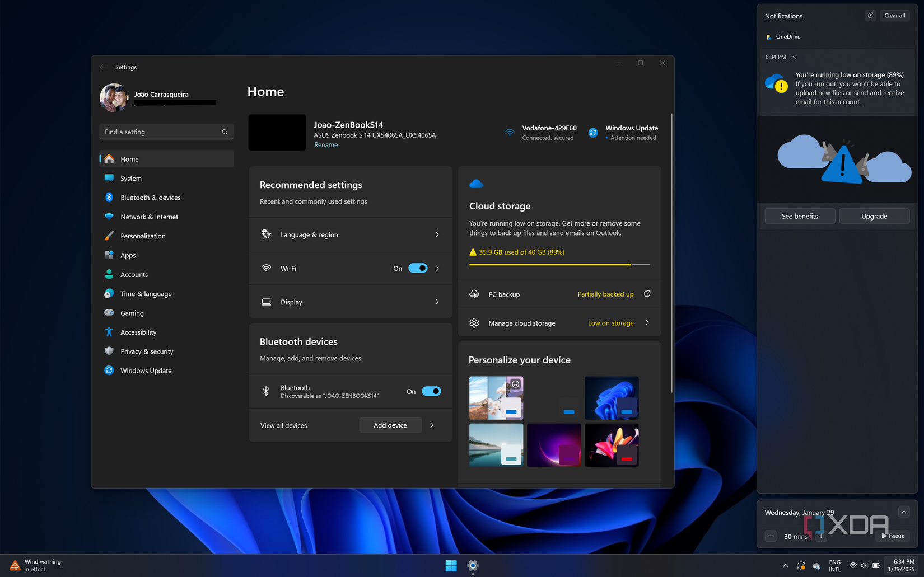This screenshot has width=924, height=577.
Task: Click the Rename link for the PC
Action: tap(326, 145)
